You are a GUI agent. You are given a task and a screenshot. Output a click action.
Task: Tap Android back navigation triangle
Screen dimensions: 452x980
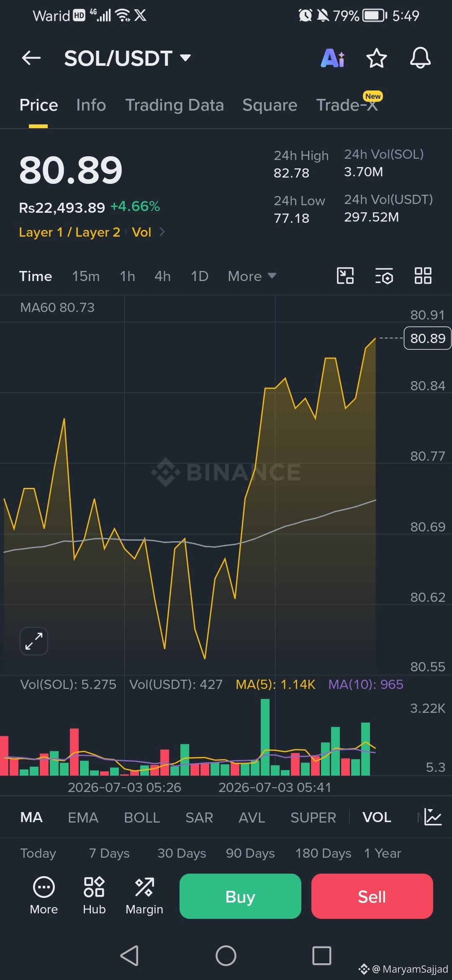(x=129, y=956)
